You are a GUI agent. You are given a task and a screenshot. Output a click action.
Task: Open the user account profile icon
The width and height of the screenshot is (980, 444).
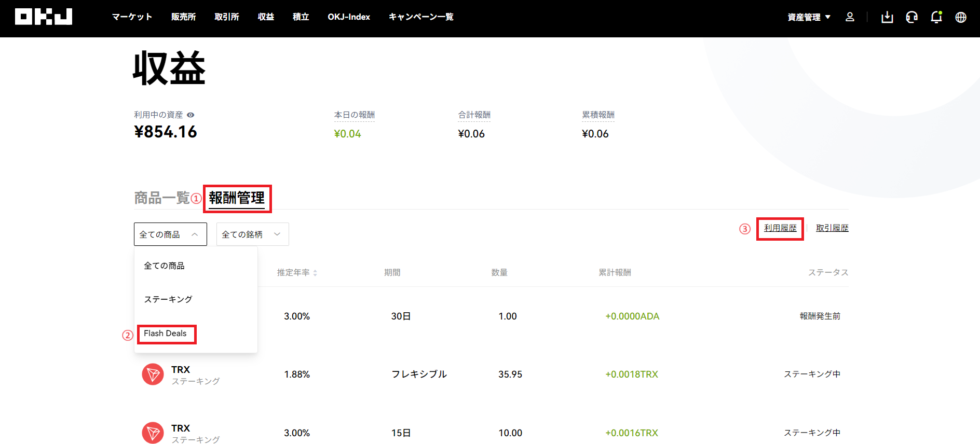(850, 17)
